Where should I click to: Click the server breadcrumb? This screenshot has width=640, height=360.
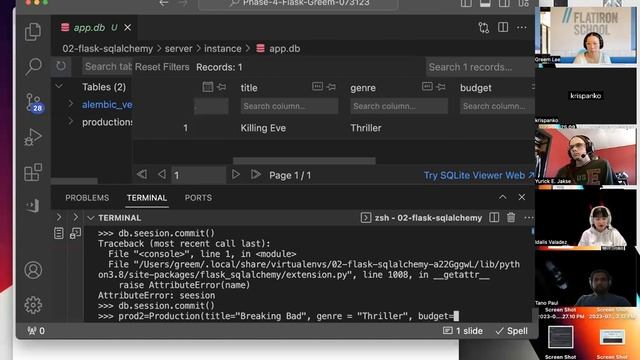[x=178, y=49]
